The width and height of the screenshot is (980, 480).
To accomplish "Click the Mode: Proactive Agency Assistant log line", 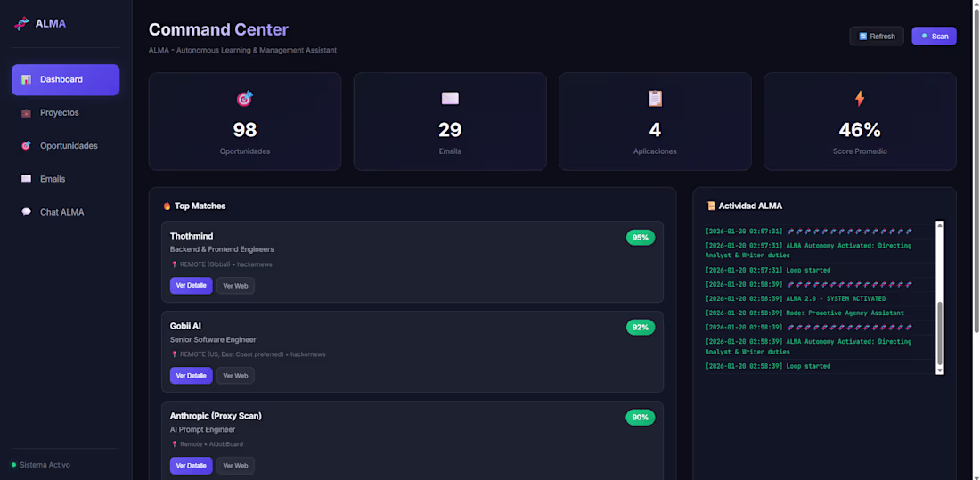I will click(805, 313).
